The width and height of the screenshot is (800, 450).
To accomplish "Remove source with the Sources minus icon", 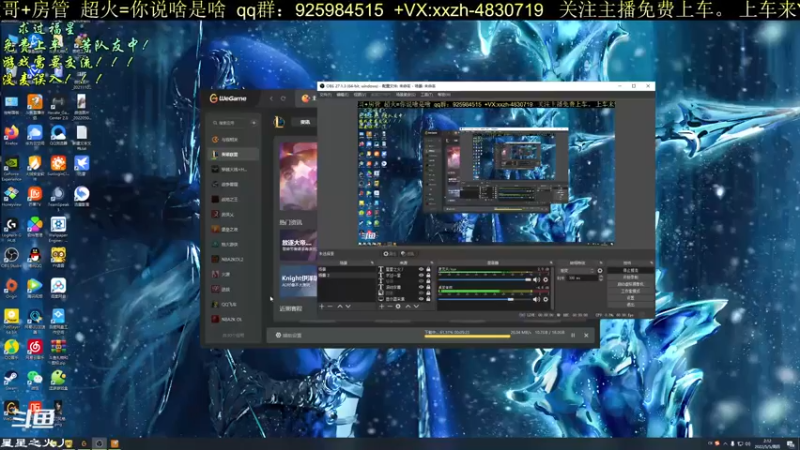I will pos(390,306).
